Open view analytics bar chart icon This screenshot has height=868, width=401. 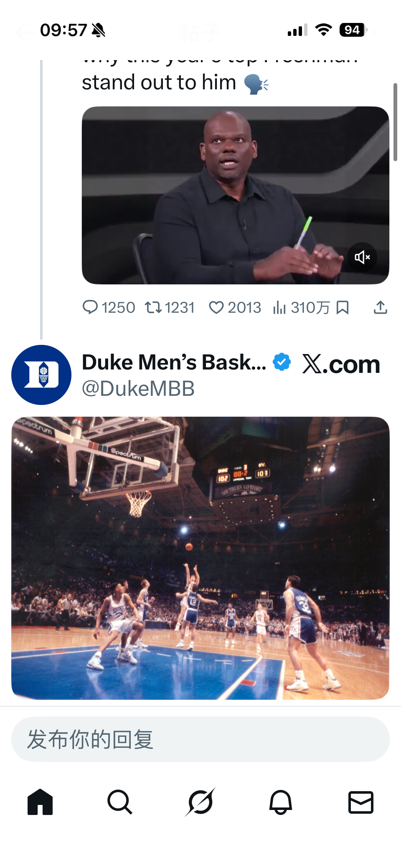[279, 308]
